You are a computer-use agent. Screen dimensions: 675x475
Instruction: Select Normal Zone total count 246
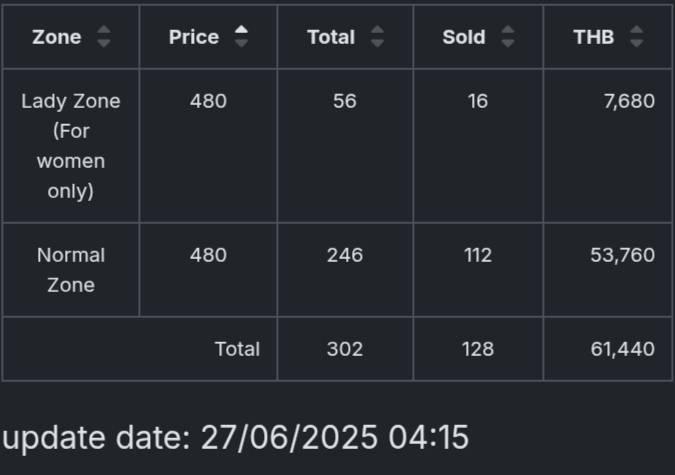click(x=345, y=255)
